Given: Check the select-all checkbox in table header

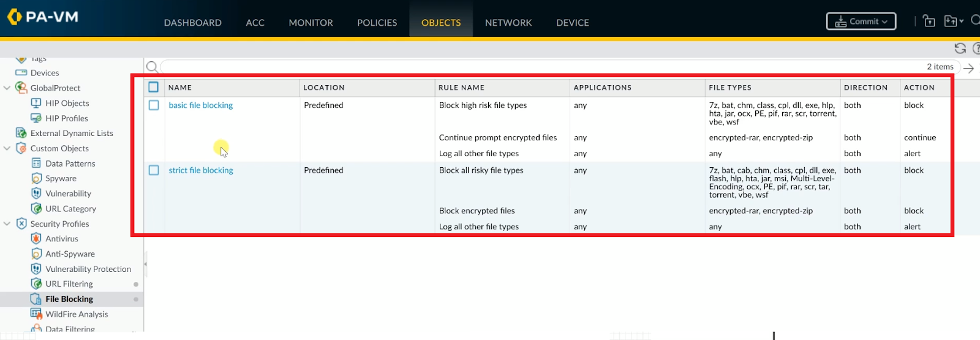Looking at the screenshot, I should (x=154, y=88).
